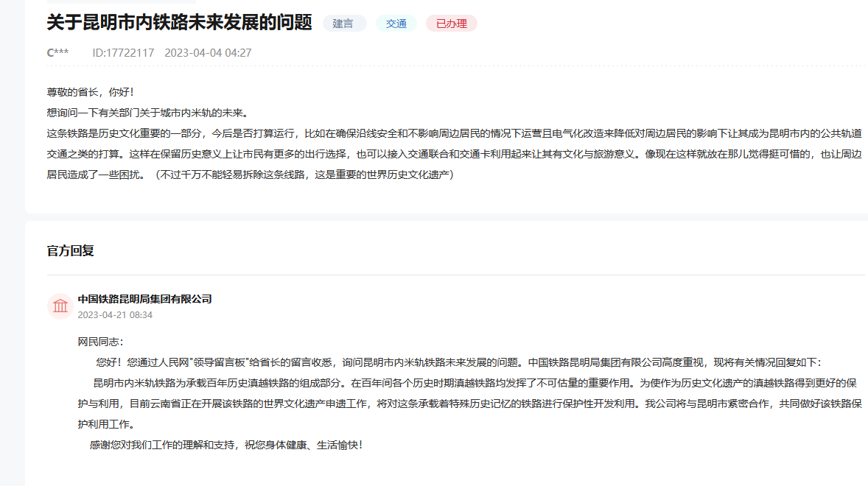Click the greeting line 尊敬的省长，你好！
The width and height of the screenshot is (868, 486).
(91, 92)
